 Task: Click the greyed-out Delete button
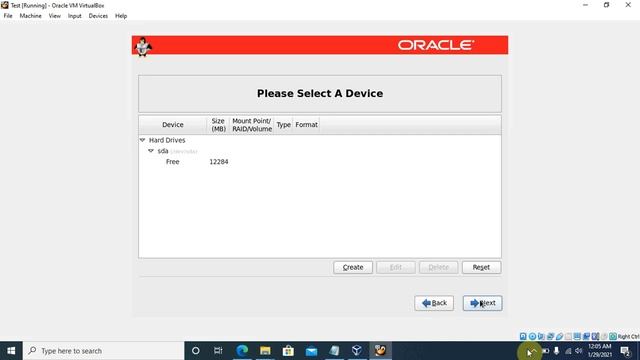click(439, 267)
